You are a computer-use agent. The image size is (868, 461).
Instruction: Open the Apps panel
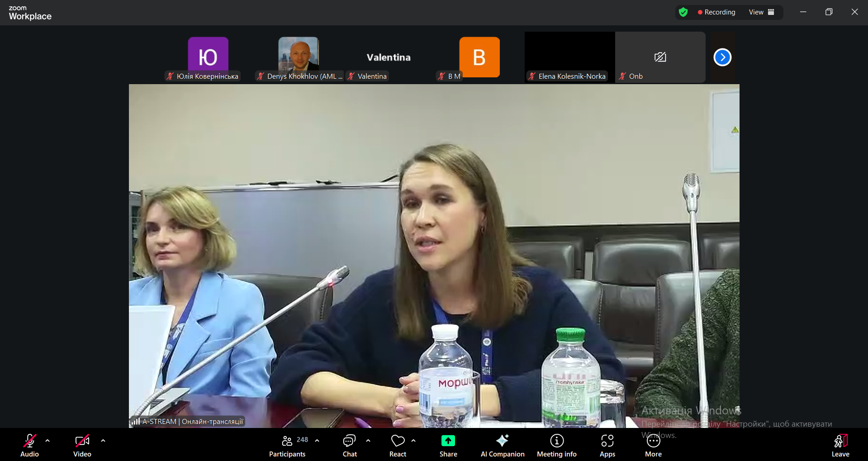(x=607, y=445)
